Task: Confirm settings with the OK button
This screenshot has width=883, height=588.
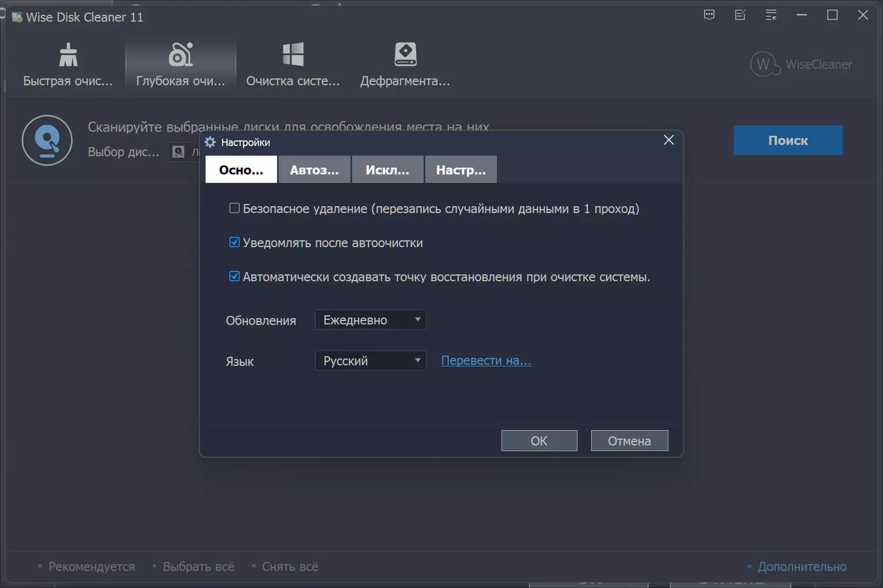Action: pyautogui.click(x=539, y=440)
